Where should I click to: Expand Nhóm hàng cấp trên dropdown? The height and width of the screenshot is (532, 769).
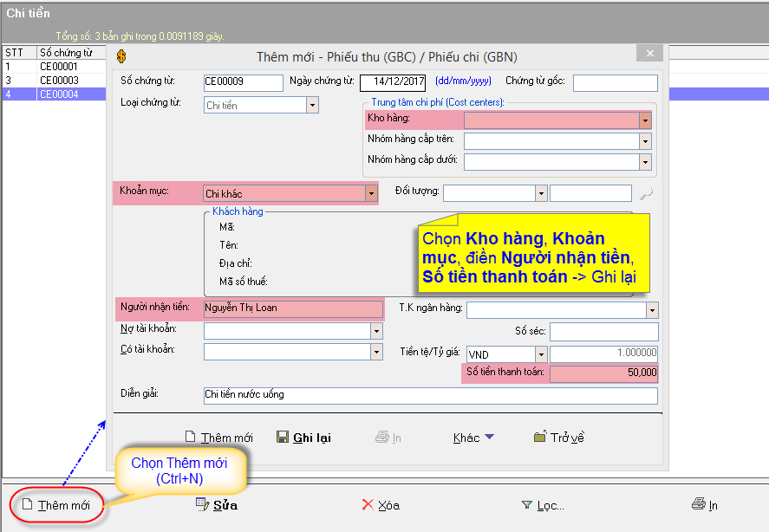coord(645,140)
